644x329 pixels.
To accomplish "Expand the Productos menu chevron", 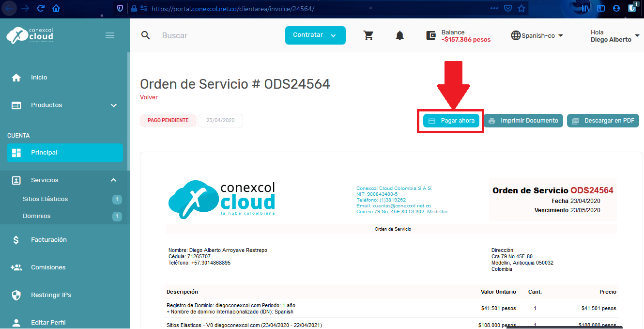I will click(113, 105).
